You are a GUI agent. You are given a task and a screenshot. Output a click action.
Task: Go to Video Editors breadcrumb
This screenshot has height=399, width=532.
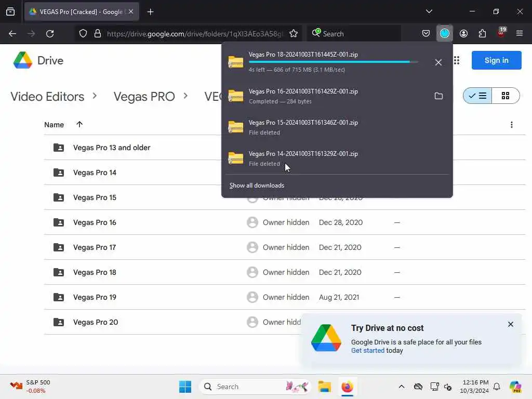(x=47, y=97)
